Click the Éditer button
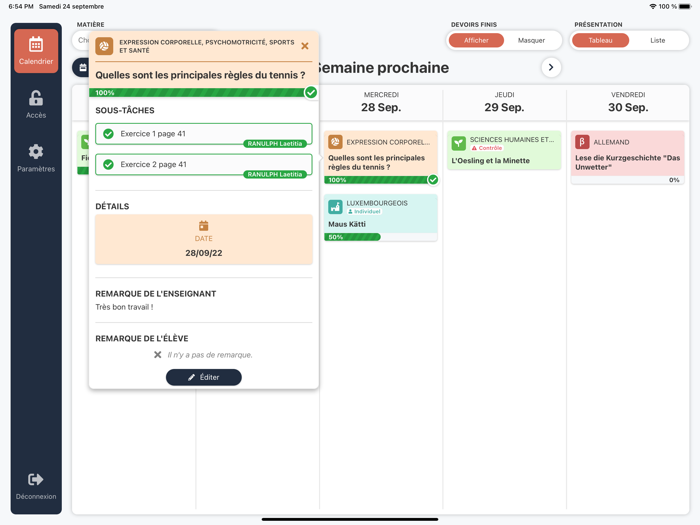The image size is (700, 525). [203, 377]
